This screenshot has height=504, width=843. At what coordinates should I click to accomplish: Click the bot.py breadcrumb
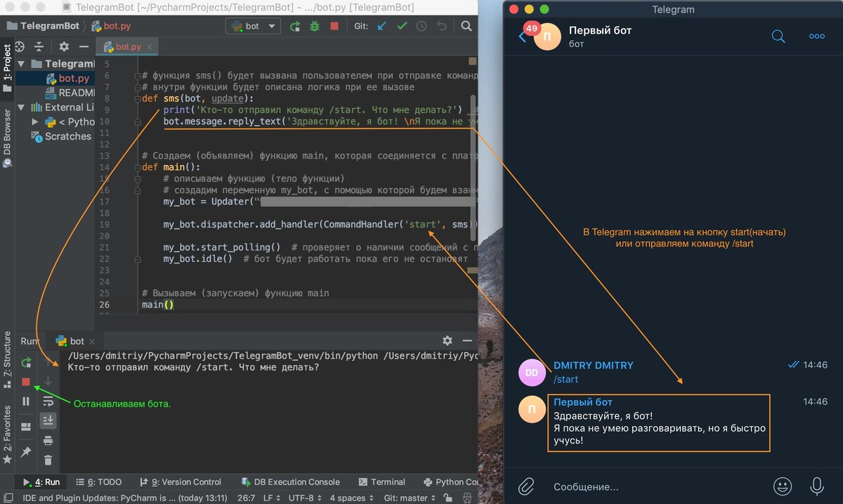111,26
